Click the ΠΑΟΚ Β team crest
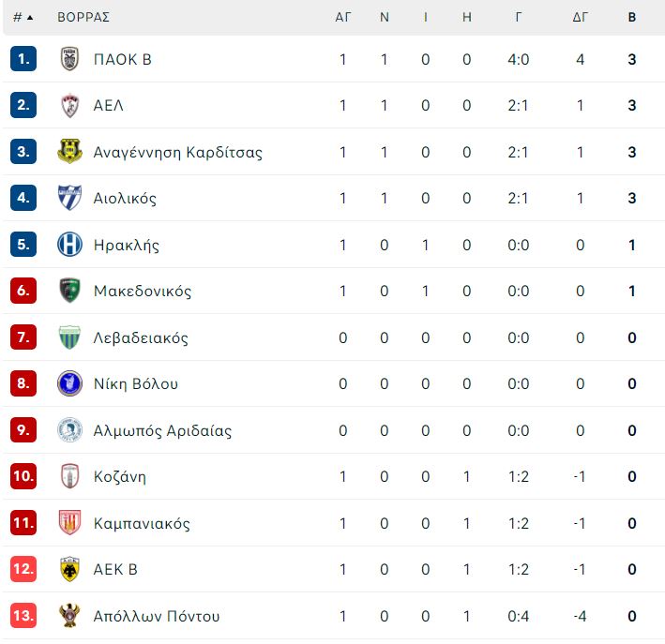Viewport: 665px width, 644px height. click(69, 59)
